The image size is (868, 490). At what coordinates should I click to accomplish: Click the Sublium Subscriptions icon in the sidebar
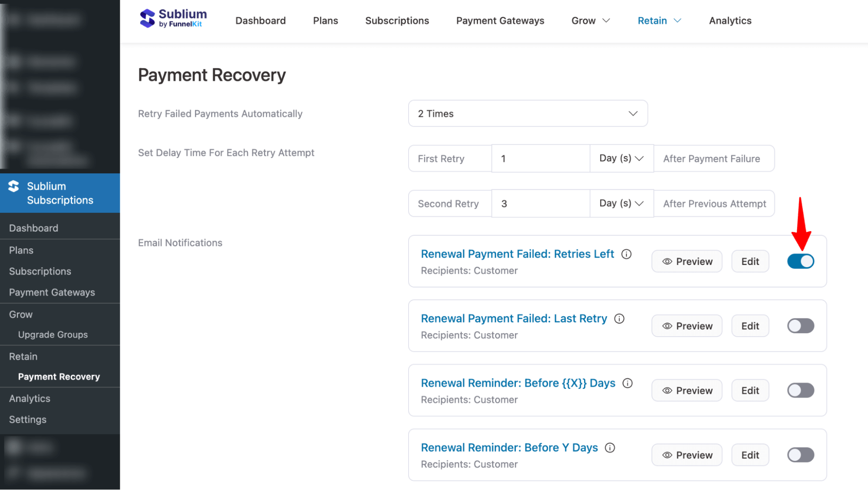pos(13,186)
